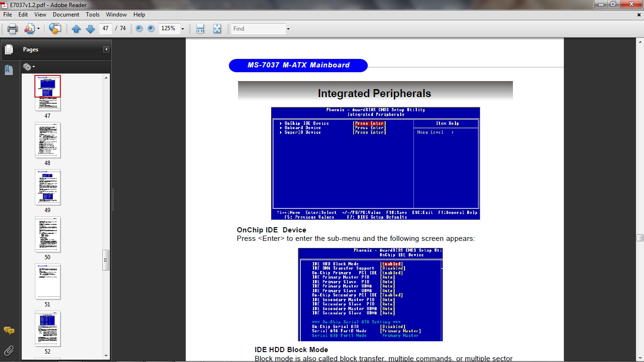Click the Find text box

(x=258, y=29)
